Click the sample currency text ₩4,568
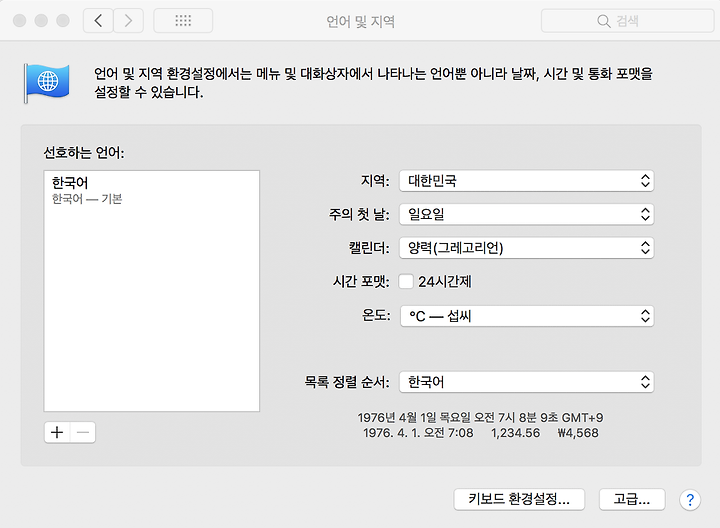The image size is (720, 528). pos(578,433)
